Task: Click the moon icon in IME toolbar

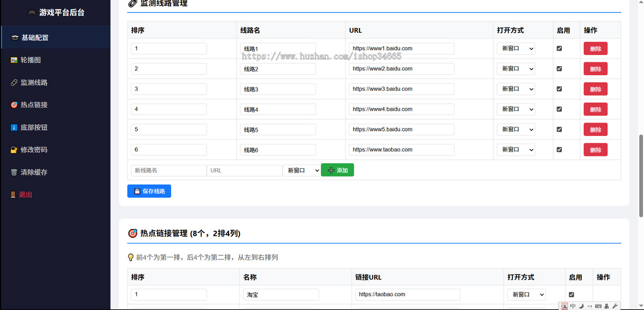Action: click(x=581, y=306)
